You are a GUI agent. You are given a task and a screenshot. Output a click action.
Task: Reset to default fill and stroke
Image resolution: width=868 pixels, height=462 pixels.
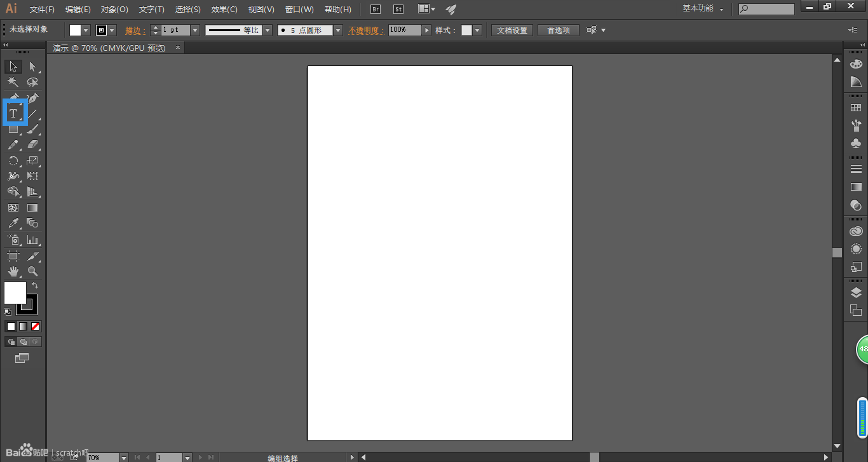[x=8, y=311]
